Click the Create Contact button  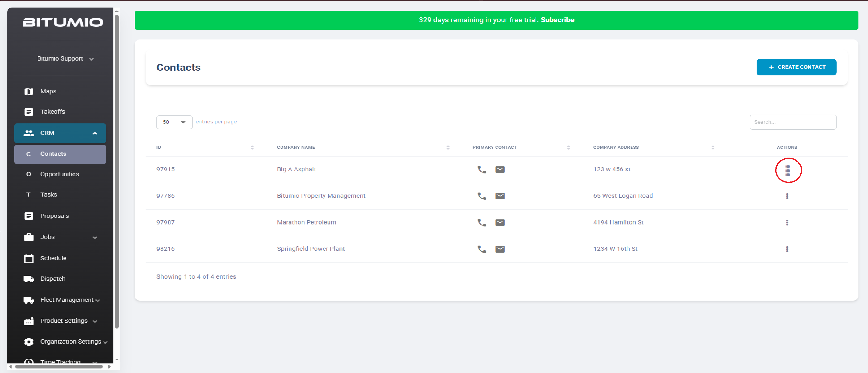tap(796, 67)
